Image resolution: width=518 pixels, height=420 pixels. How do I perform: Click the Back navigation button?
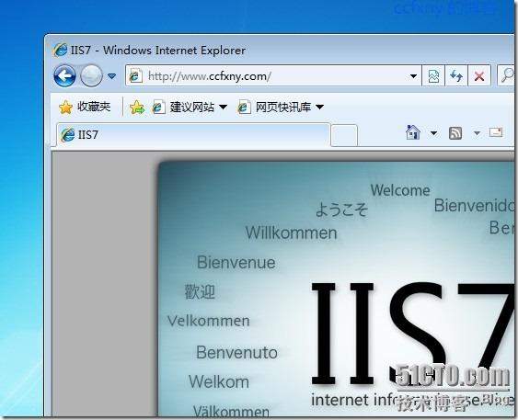click(64, 76)
